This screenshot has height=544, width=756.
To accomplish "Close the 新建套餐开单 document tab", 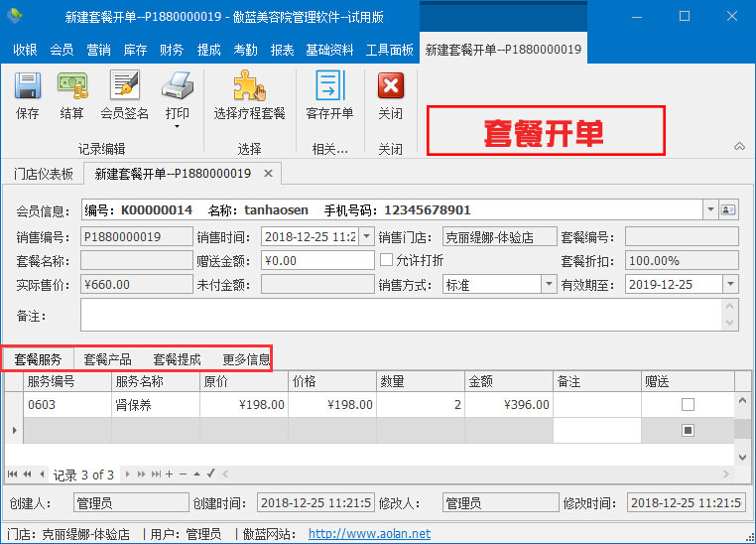I will click(x=268, y=174).
